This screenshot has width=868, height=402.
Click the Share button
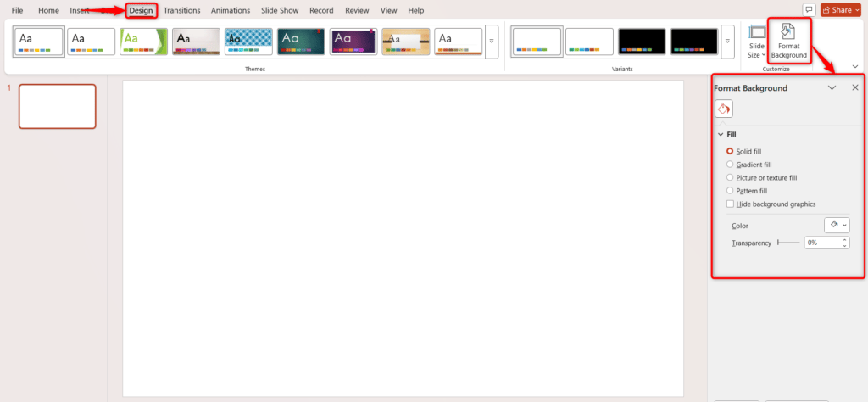[x=841, y=10]
